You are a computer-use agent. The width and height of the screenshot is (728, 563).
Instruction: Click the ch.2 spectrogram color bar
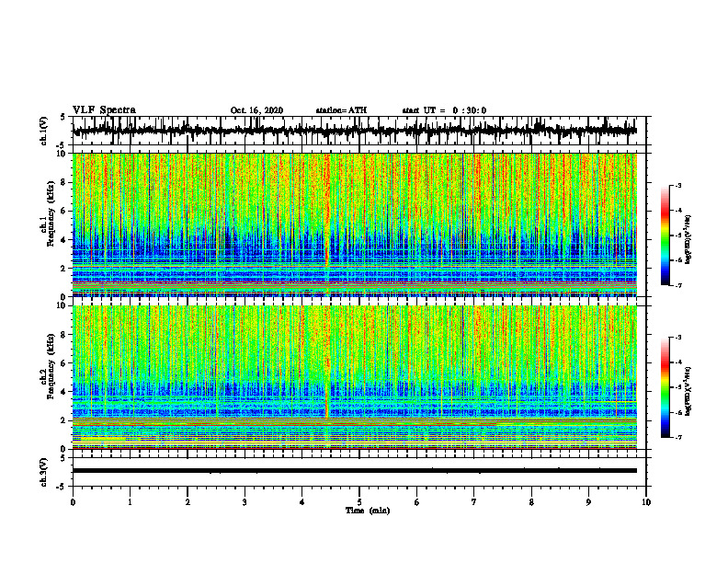pyautogui.click(x=665, y=387)
